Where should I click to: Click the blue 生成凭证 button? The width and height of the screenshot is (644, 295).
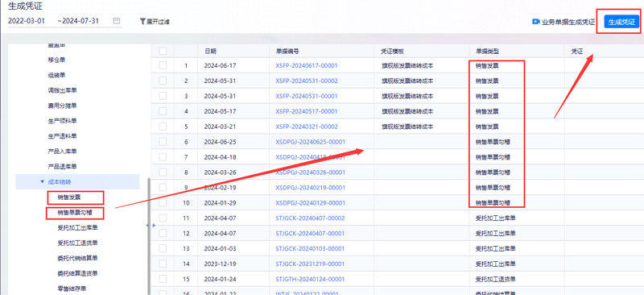(621, 22)
